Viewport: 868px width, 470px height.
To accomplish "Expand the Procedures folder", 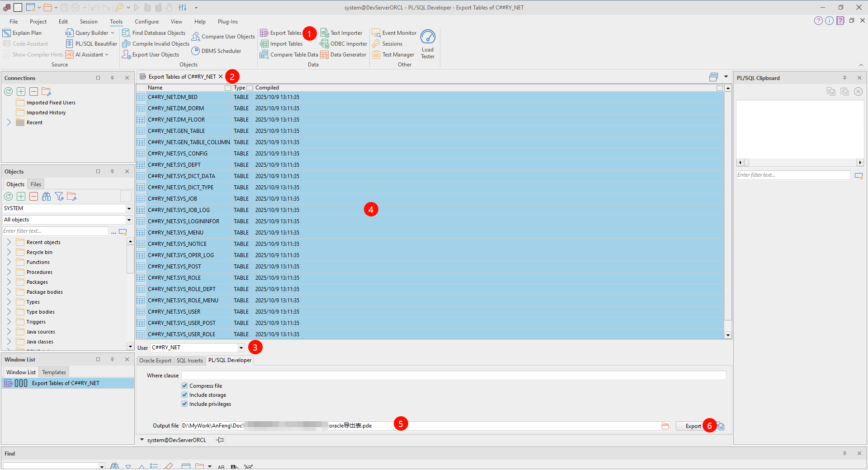I will tap(9, 272).
